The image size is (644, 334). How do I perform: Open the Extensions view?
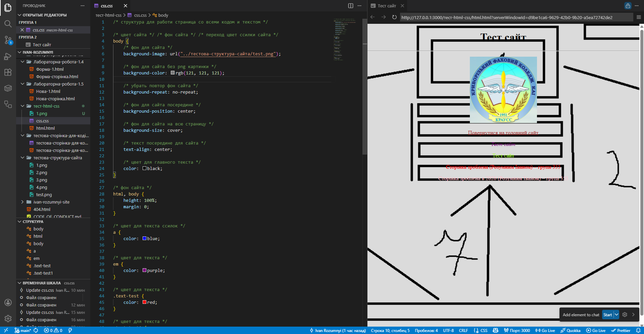tap(8, 72)
